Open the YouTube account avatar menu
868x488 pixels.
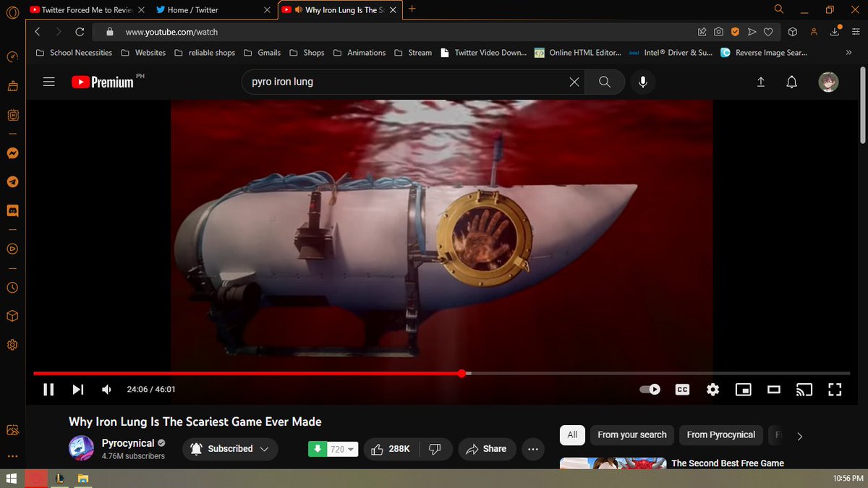coord(828,82)
